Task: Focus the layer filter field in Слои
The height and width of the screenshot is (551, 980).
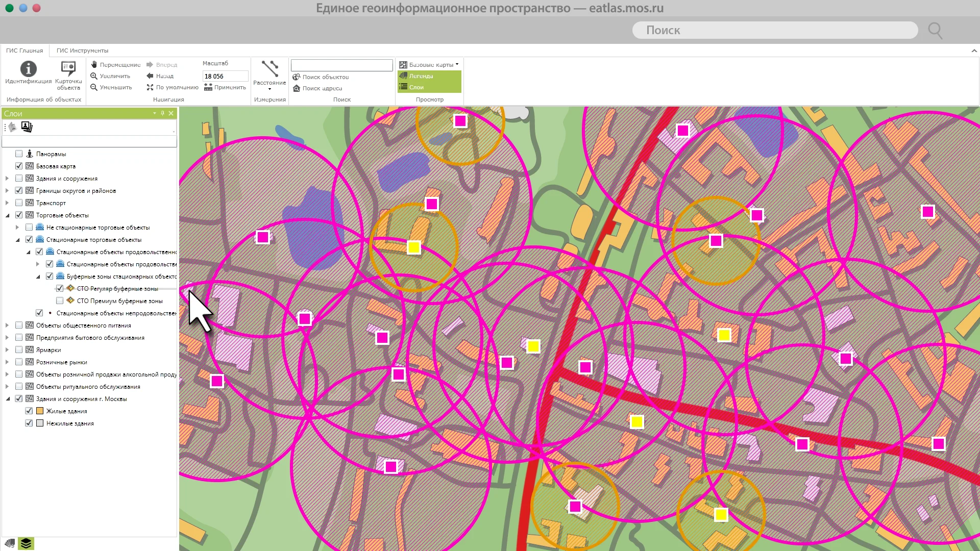Action: pos(89,142)
